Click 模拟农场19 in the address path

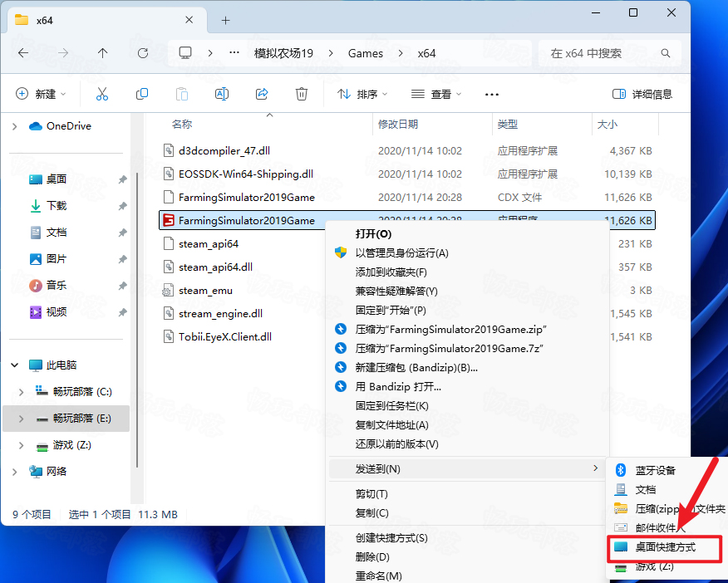click(283, 53)
